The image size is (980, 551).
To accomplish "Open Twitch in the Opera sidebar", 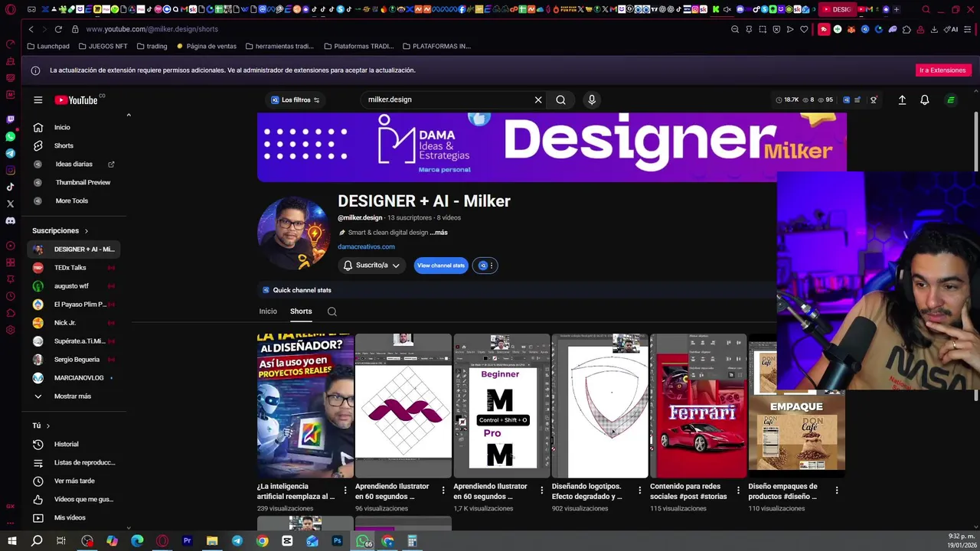I will coord(10,119).
